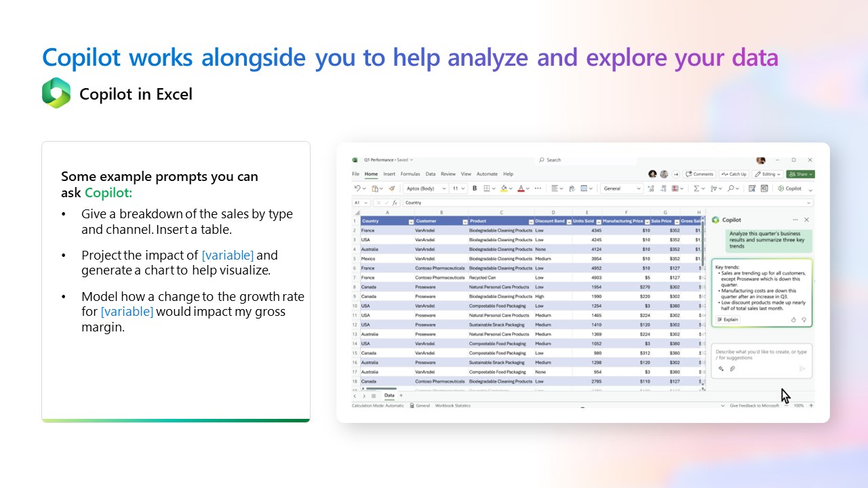Expand the A1 Name Box dropdown
The height and width of the screenshot is (488, 868).
pyautogui.click(x=366, y=203)
